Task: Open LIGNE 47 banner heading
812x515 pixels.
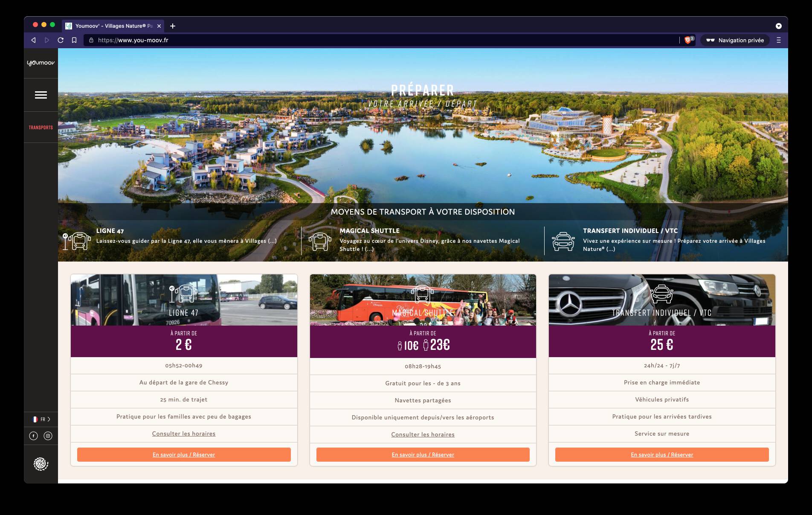Action: pos(110,231)
